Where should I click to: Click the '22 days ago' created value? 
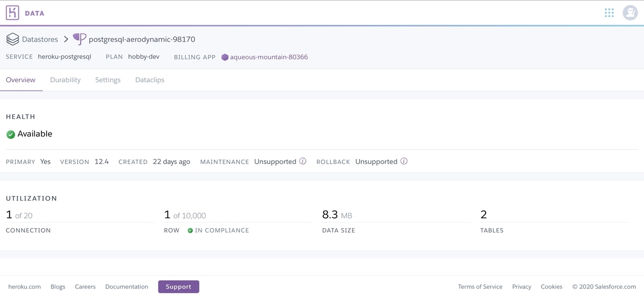[x=172, y=161]
